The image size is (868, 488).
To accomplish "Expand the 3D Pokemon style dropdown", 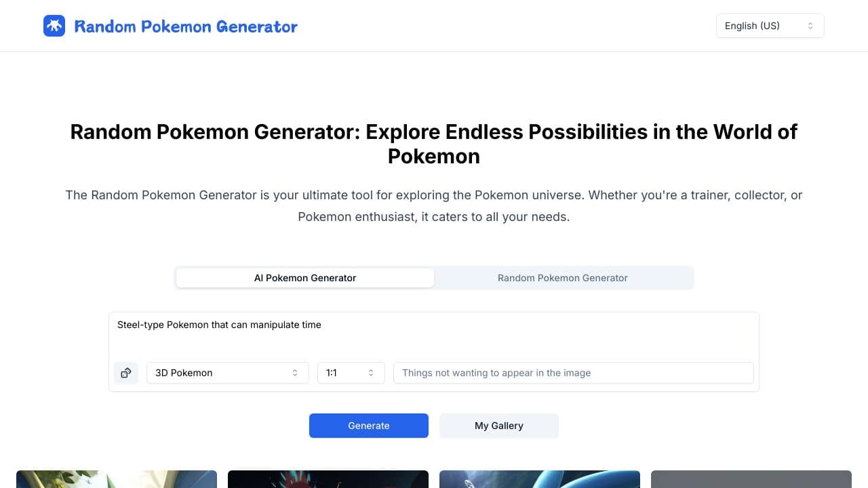I will 227,373.
